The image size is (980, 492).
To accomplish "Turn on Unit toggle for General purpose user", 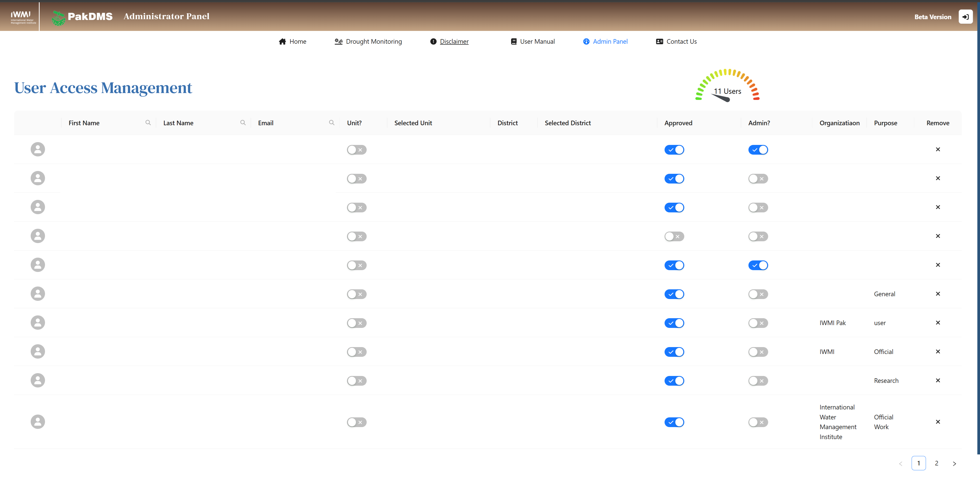I will pyautogui.click(x=356, y=294).
